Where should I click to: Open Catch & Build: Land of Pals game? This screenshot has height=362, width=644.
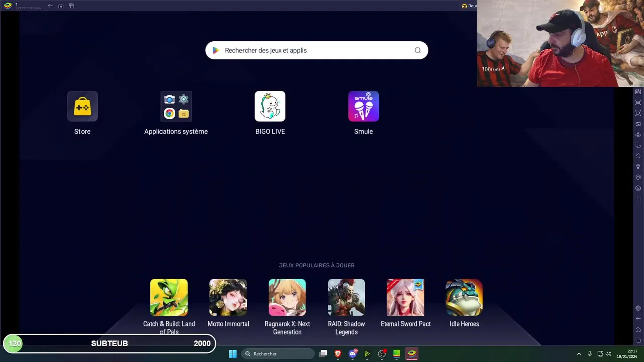tap(169, 297)
